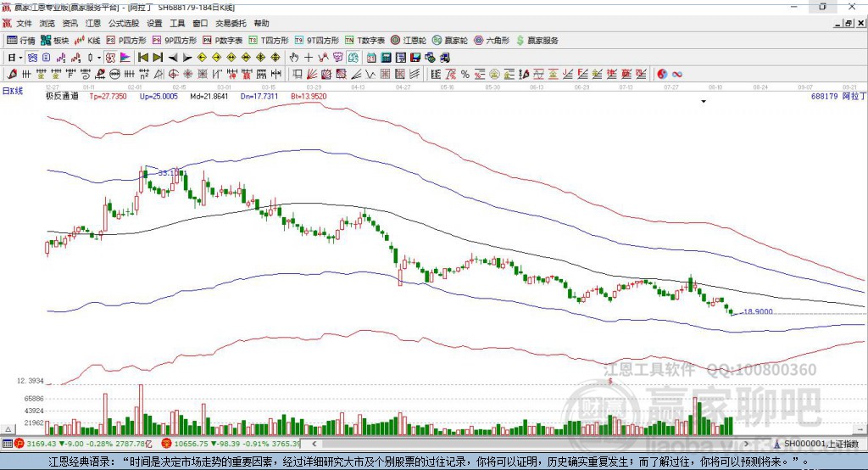The width and height of the screenshot is (868, 470).
Task: Click the red-blue taiji circle icon
Action: point(661,75)
